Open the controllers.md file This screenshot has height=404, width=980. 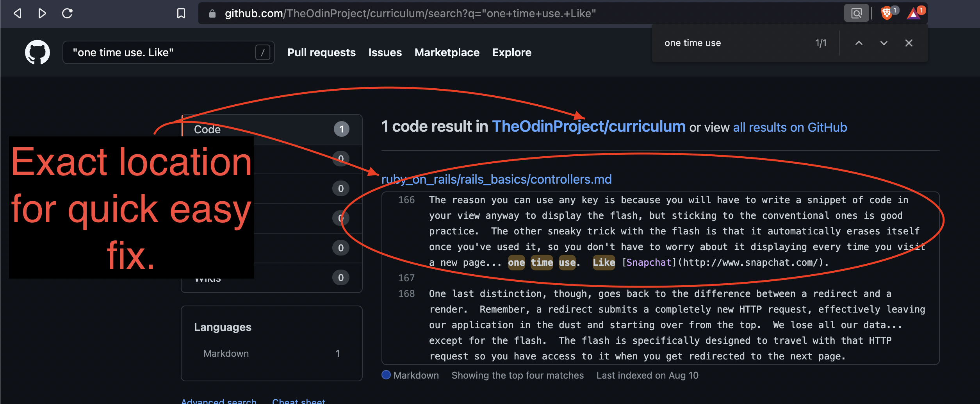point(497,179)
